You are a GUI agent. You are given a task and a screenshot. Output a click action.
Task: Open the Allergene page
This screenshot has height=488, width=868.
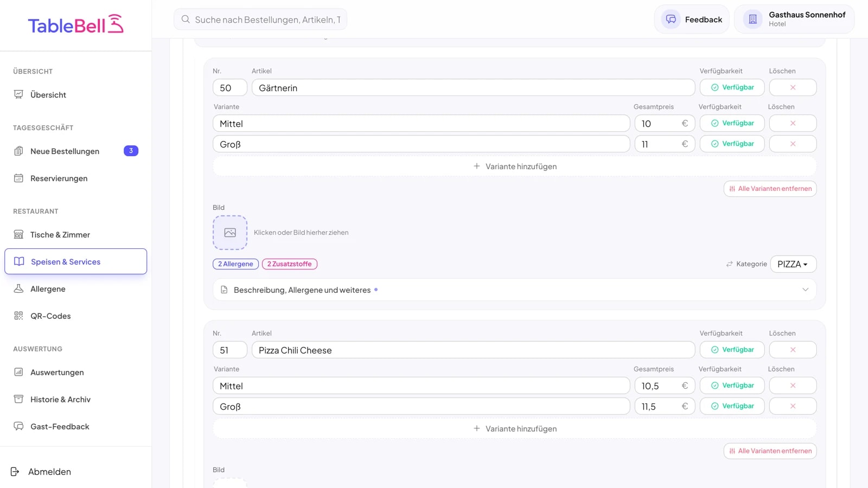tap(75, 289)
